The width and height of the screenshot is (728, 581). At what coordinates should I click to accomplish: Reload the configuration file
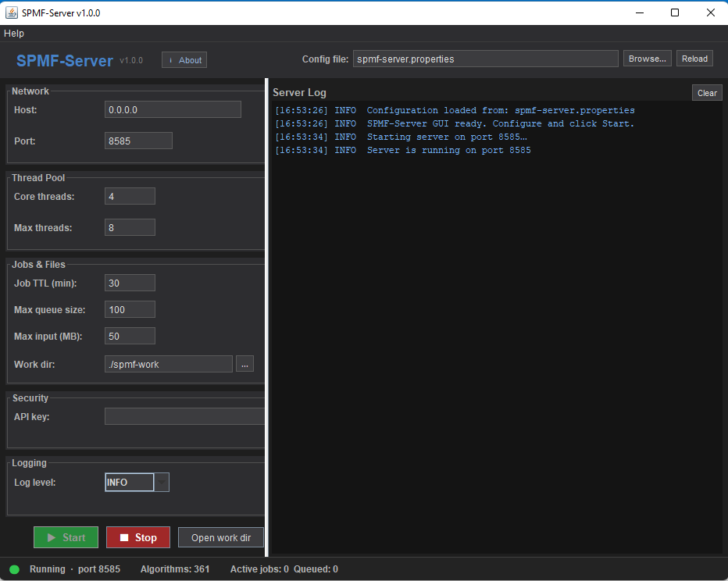pyautogui.click(x=694, y=59)
